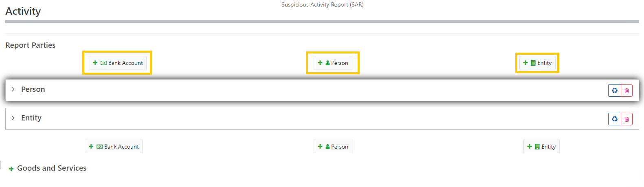Click the Activity heading
This screenshot has width=644, height=187.
[23, 11]
